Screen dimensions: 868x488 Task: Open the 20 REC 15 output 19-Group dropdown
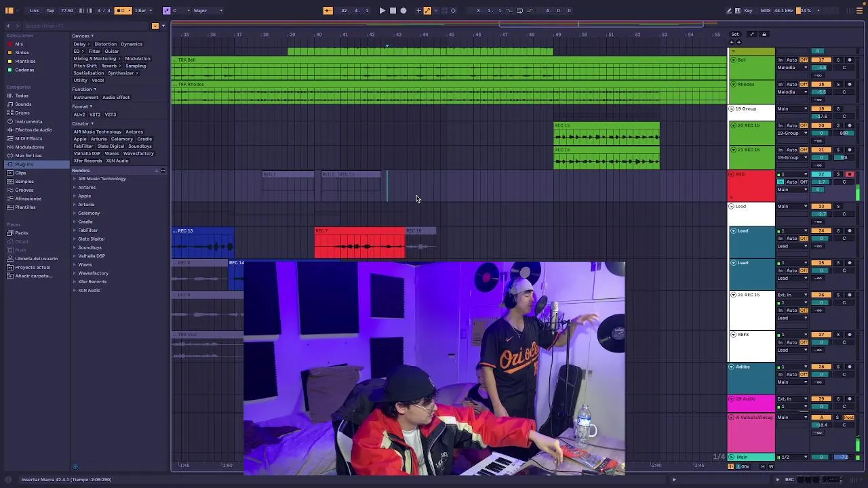(x=793, y=133)
